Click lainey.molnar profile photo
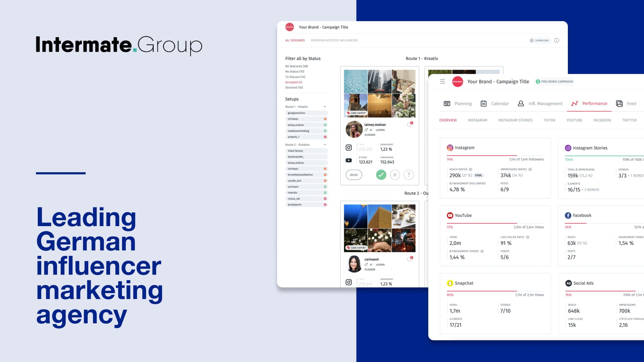The height and width of the screenshot is (362, 644). click(x=354, y=129)
